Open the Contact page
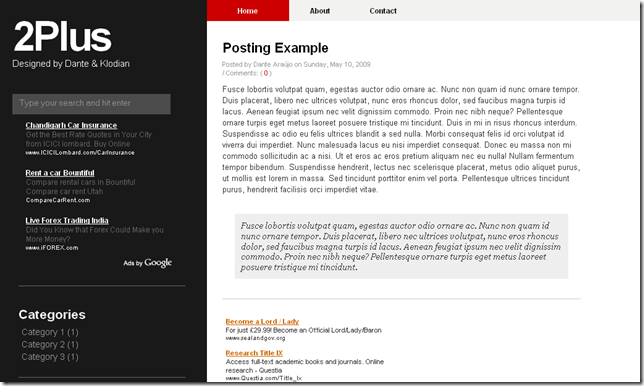The image size is (644, 386). pos(383,11)
